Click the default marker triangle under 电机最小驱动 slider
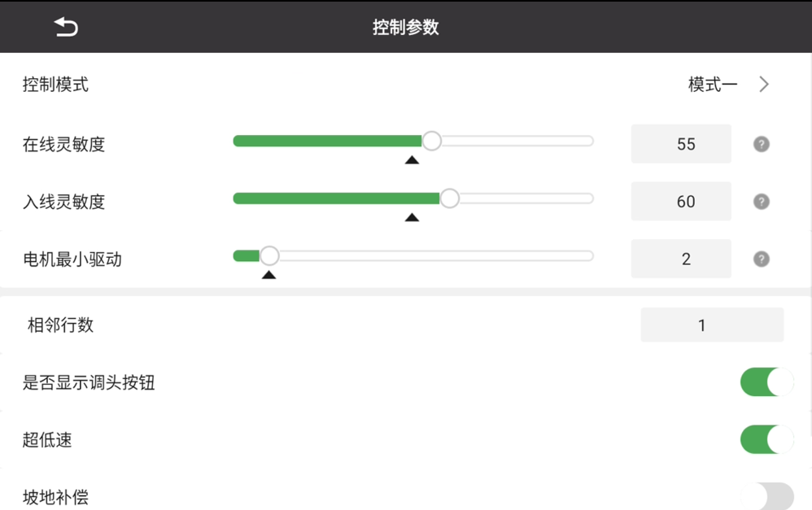 [268, 275]
